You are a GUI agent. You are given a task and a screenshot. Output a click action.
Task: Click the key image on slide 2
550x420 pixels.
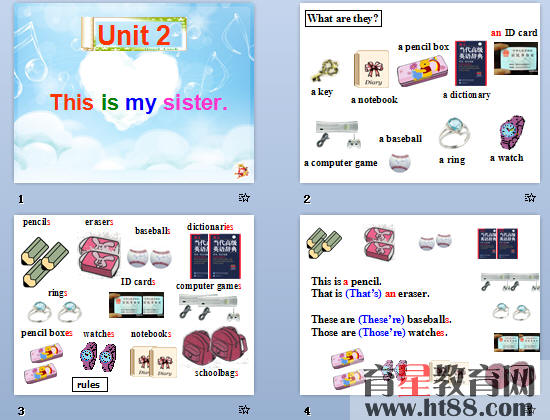325,71
